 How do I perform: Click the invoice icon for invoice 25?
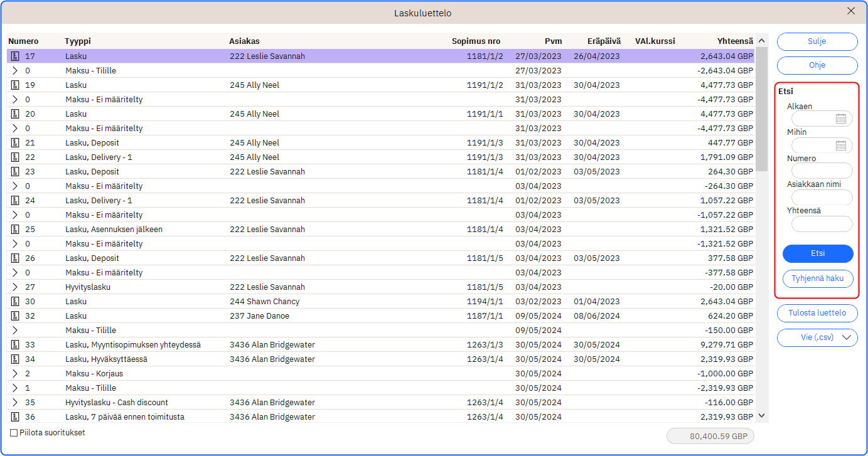click(15, 230)
